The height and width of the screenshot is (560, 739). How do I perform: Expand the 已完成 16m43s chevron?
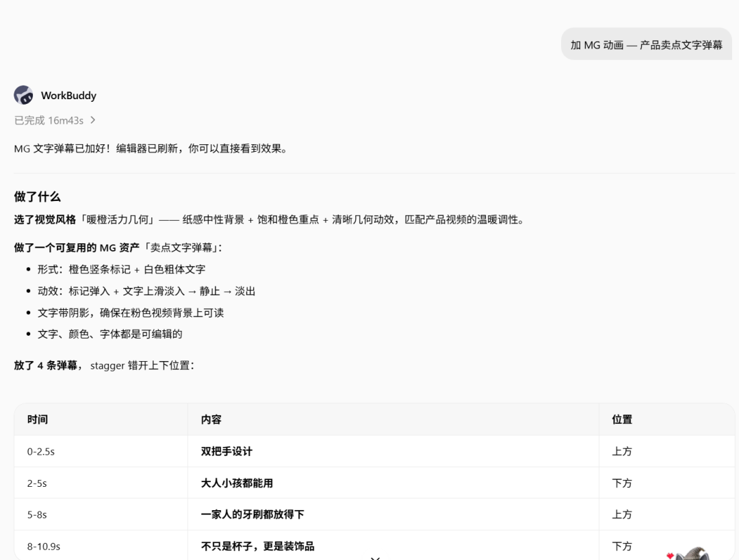coord(93,120)
